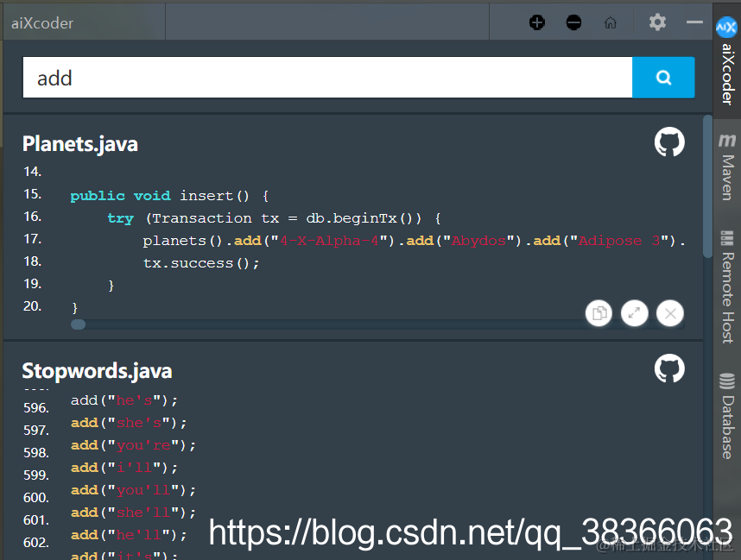
Task: Click add("she's"); line in Stopwords
Action: (129, 423)
